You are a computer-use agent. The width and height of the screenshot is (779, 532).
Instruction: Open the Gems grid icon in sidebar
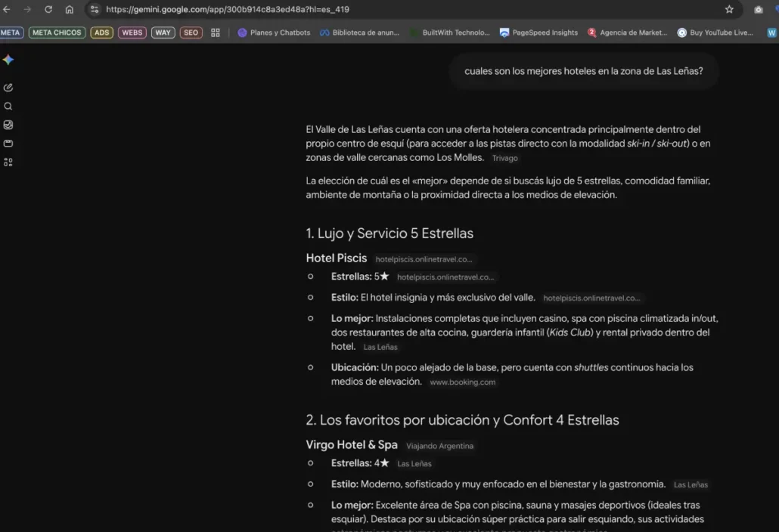pos(8,162)
